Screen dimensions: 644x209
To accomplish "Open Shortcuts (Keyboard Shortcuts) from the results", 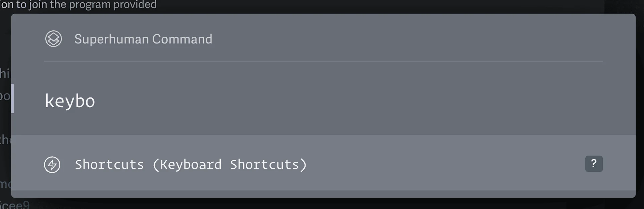I will (x=190, y=164).
